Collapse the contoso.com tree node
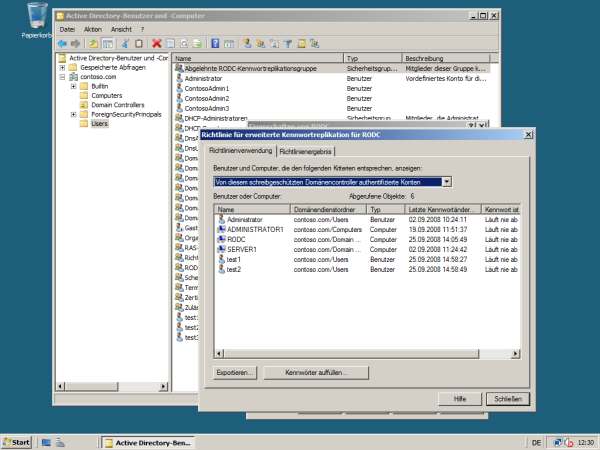The height and width of the screenshot is (450, 600). coord(62,77)
